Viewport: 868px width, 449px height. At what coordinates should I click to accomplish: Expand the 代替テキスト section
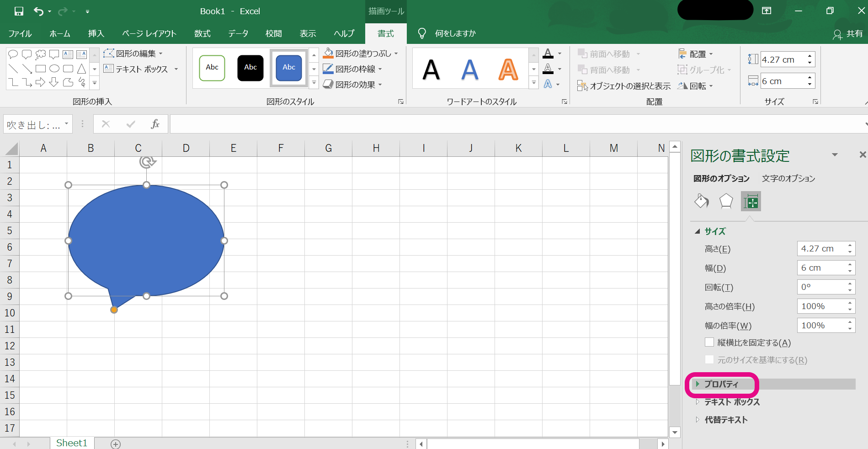click(725, 420)
